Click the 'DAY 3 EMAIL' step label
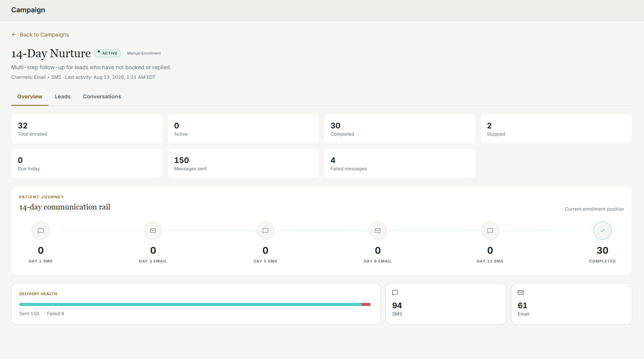This screenshot has height=359, width=644. (153, 261)
